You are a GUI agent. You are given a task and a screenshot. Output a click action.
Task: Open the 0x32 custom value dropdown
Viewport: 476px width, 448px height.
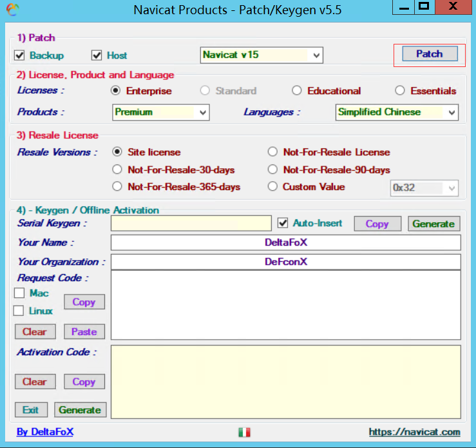point(424,188)
